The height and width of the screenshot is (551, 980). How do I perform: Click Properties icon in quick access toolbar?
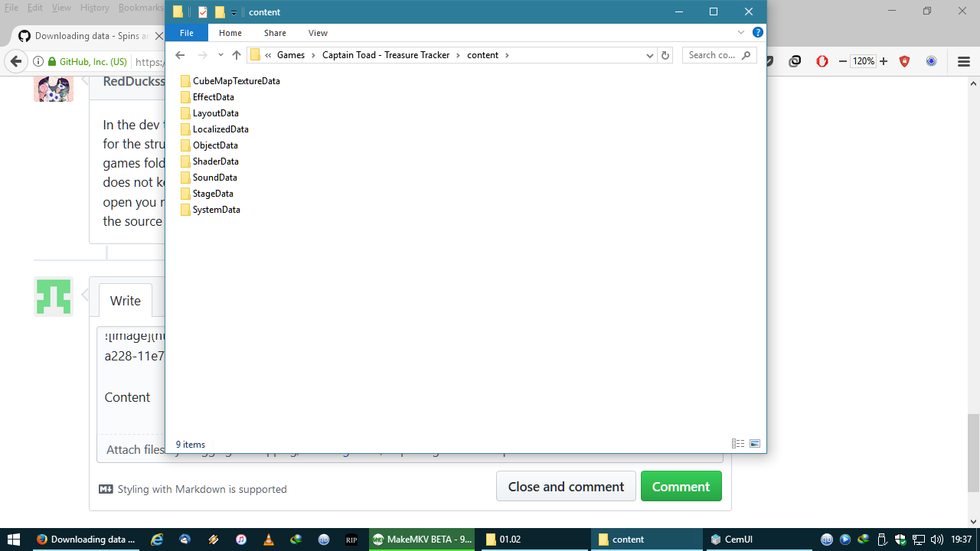coord(202,12)
